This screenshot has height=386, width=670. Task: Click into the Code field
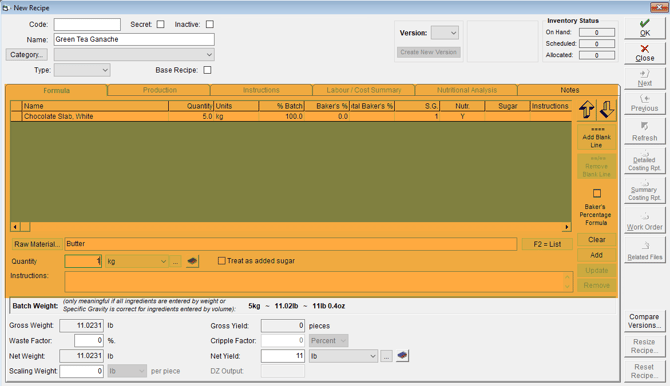coord(87,24)
